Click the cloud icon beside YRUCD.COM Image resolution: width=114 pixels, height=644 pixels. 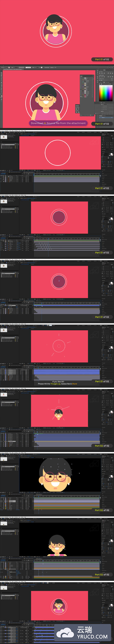[x=65, y=633]
